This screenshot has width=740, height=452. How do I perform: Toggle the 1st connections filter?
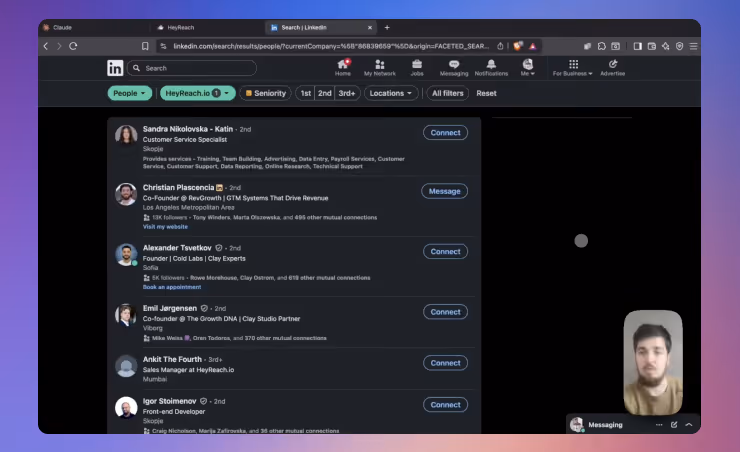pos(305,93)
